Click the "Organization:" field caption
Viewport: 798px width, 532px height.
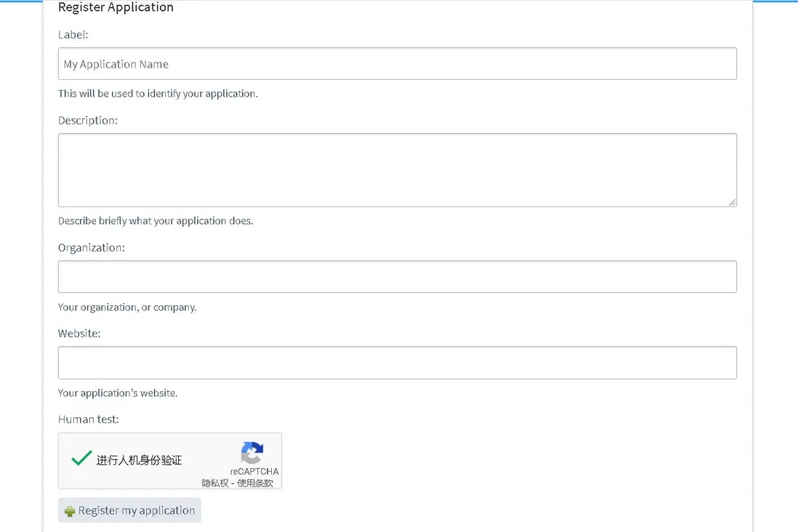coord(92,248)
